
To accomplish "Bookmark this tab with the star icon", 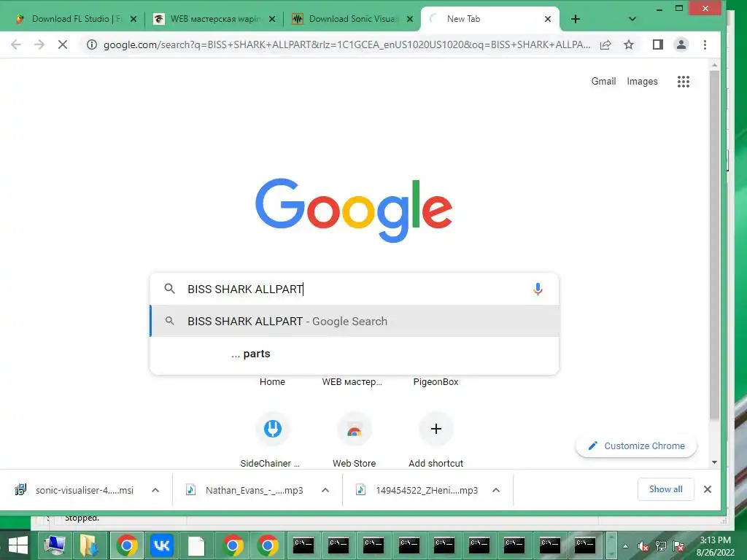I will (x=629, y=44).
